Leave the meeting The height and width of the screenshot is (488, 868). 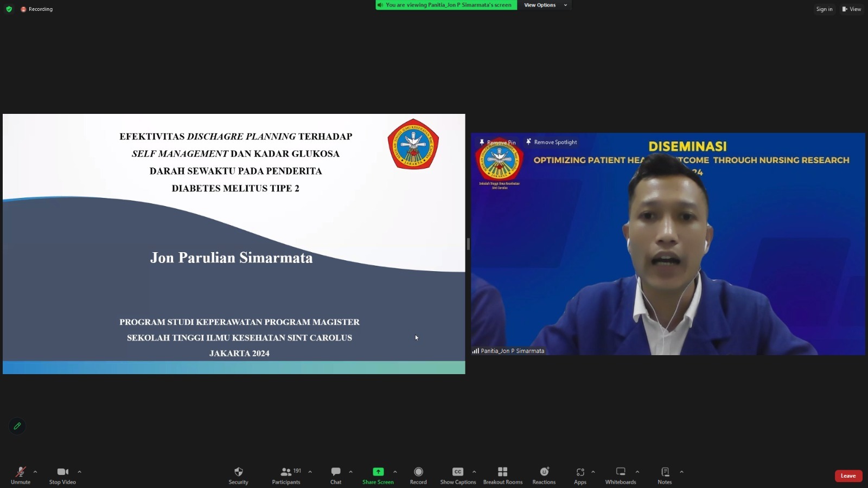pyautogui.click(x=848, y=476)
